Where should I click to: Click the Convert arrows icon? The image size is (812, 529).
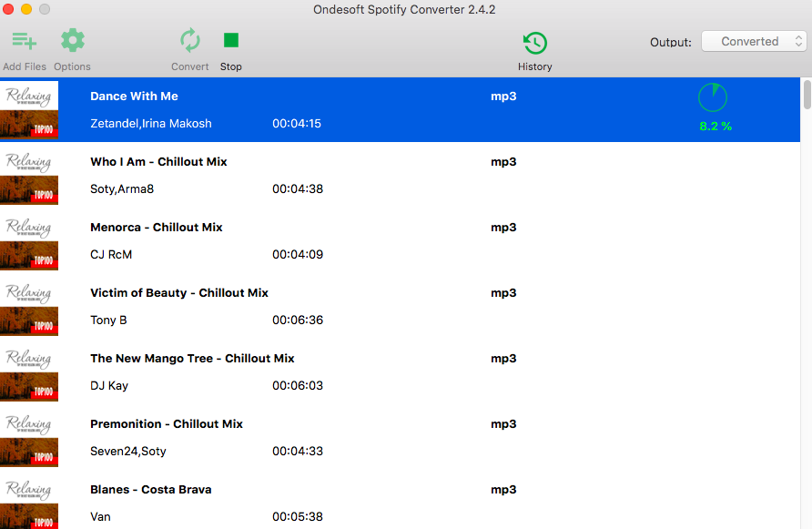coord(190,40)
